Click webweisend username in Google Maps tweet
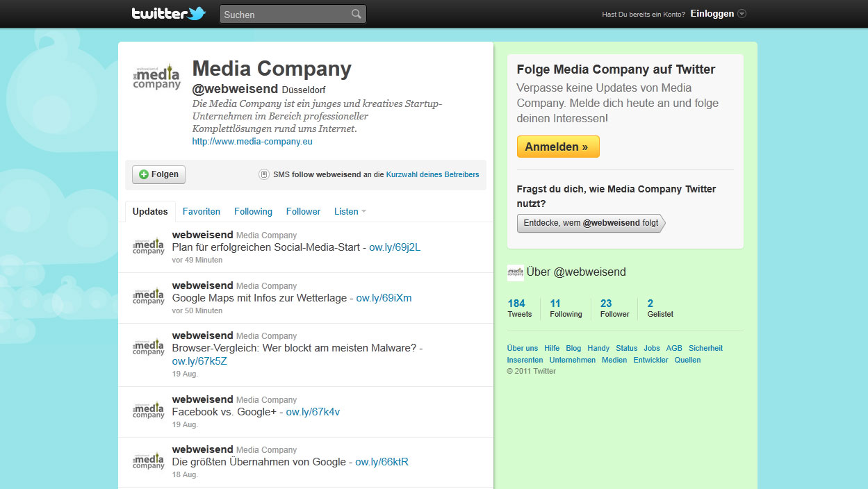Screen dimensions: 868x489 203,285
